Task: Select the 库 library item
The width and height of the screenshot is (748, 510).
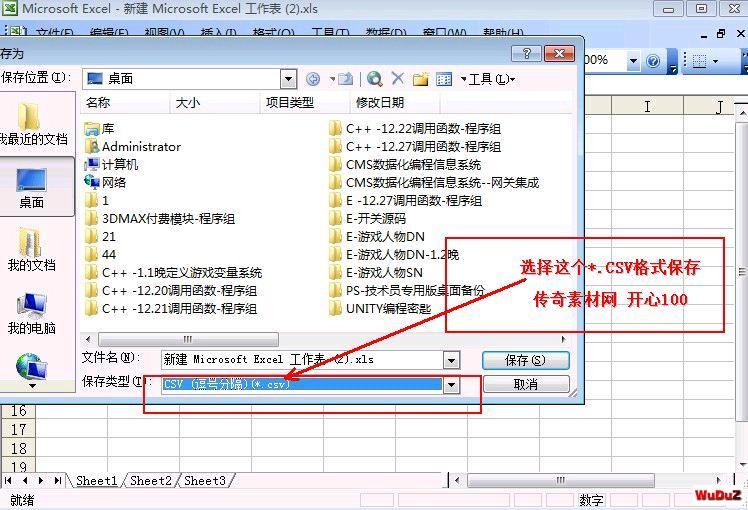Action: (x=100, y=129)
